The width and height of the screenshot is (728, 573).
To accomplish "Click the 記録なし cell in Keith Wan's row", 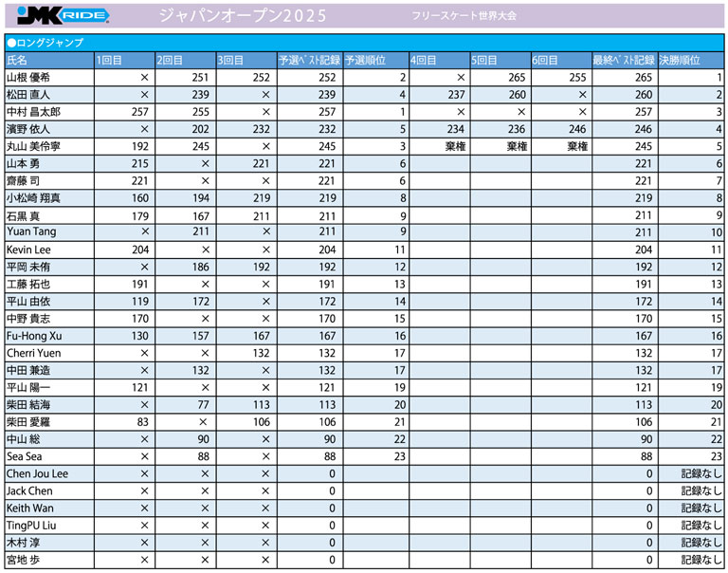I will point(701,508).
